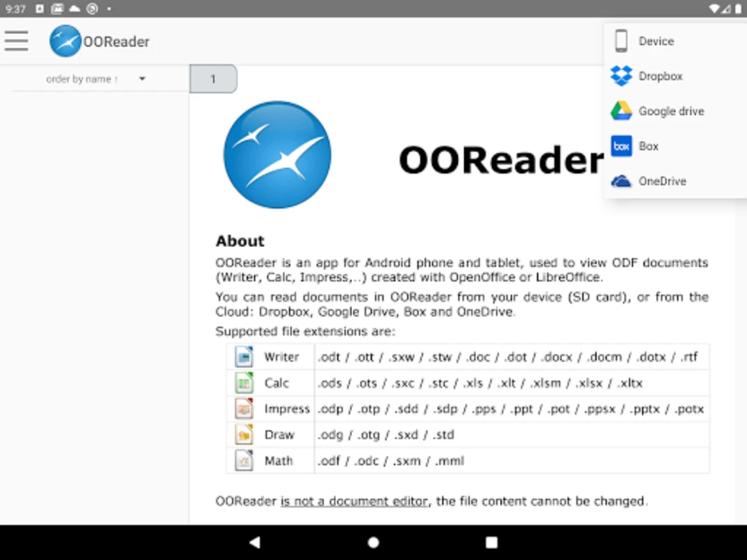Tap the OOReader logo in the top bar
The image size is (747, 560).
pyautogui.click(x=65, y=41)
